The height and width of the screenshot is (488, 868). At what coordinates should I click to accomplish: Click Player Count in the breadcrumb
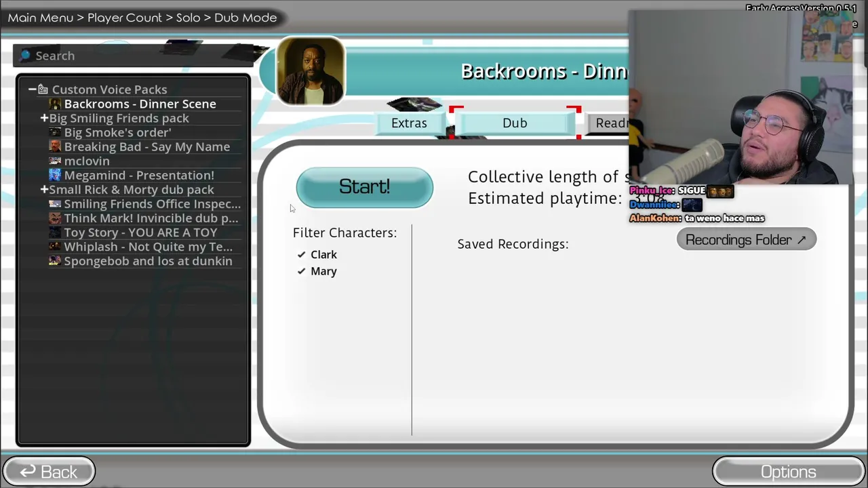click(x=125, y=18)
